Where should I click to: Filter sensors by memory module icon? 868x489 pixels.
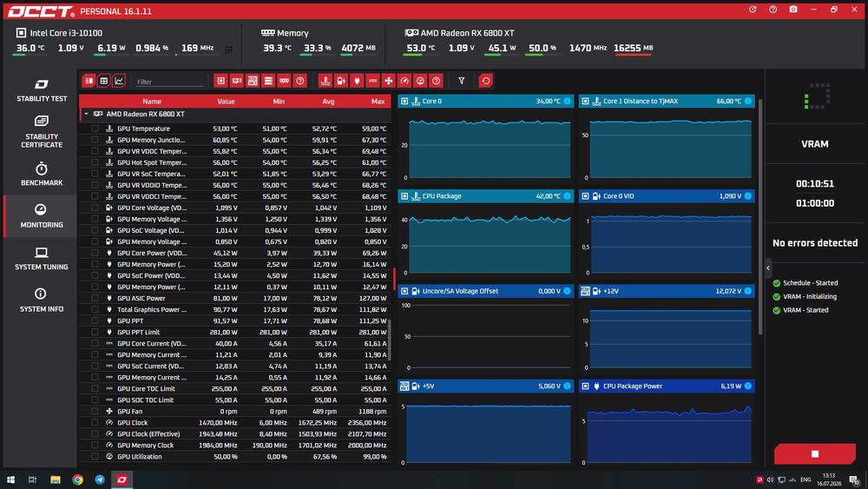pyautogui.click(x=284, y=81)
